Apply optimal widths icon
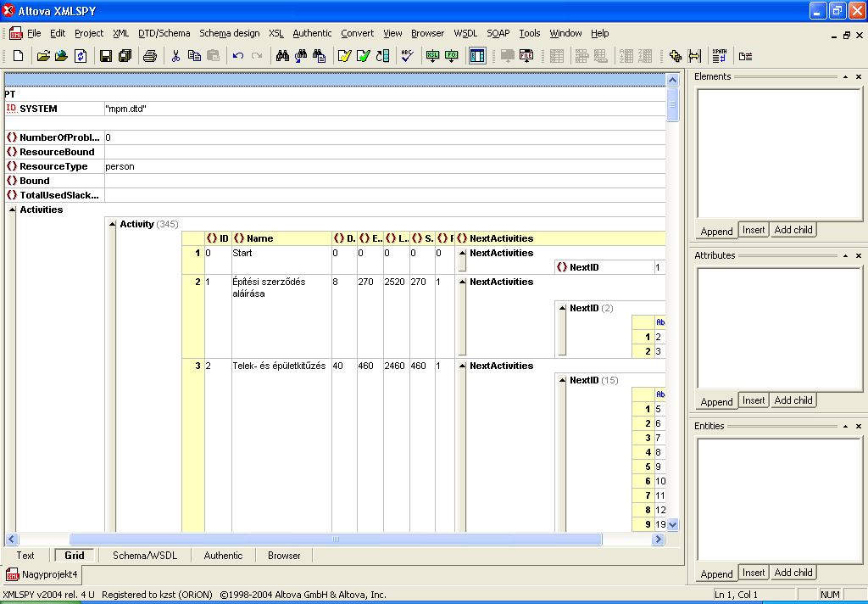The height and width of the screenshot is (604, 868). 694,56
